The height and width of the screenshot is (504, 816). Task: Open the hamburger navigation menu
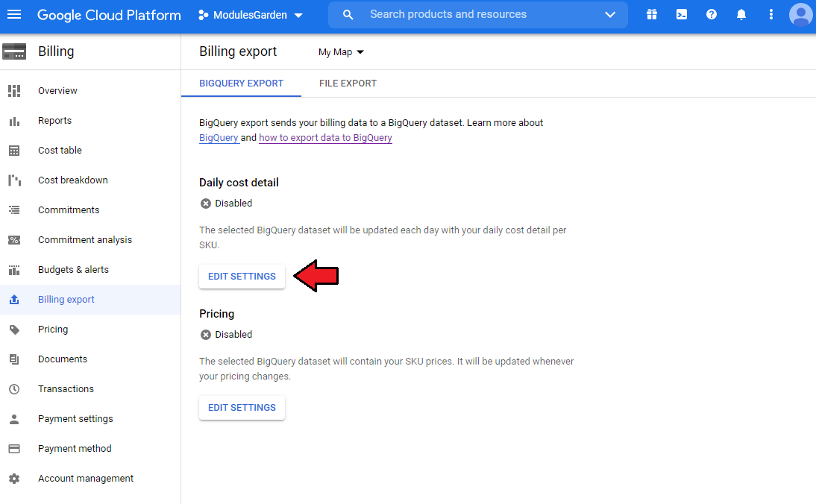(14, 15)
